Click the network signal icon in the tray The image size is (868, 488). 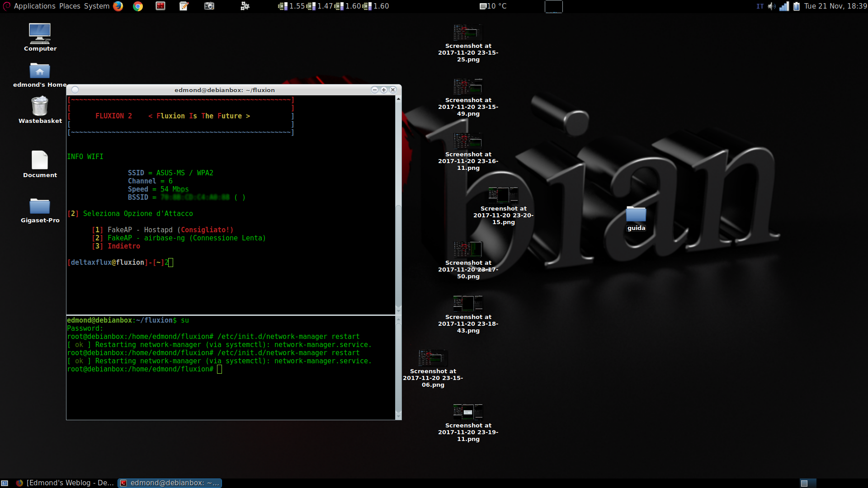pyautogui.click(x=784, y=6)
